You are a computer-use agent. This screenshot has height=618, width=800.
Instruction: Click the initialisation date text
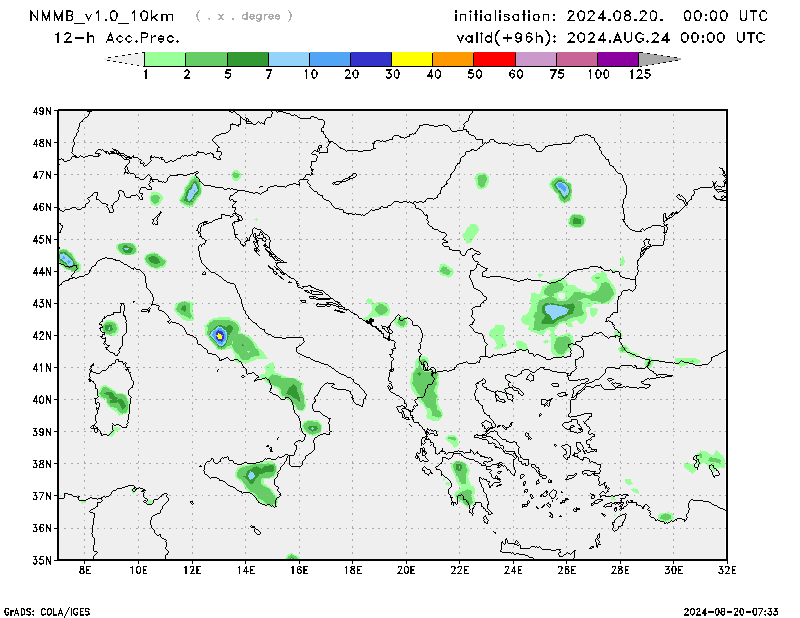pyautogui.click(x=610, y=16)
